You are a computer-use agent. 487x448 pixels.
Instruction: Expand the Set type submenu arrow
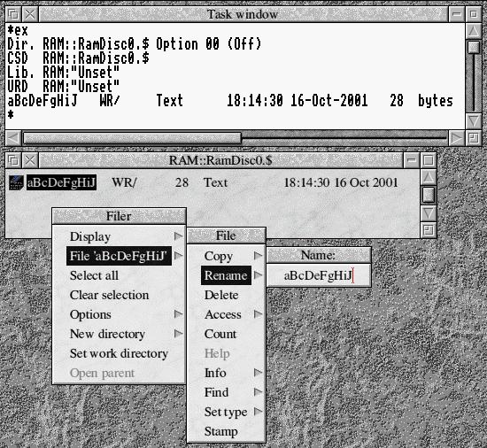258,412
